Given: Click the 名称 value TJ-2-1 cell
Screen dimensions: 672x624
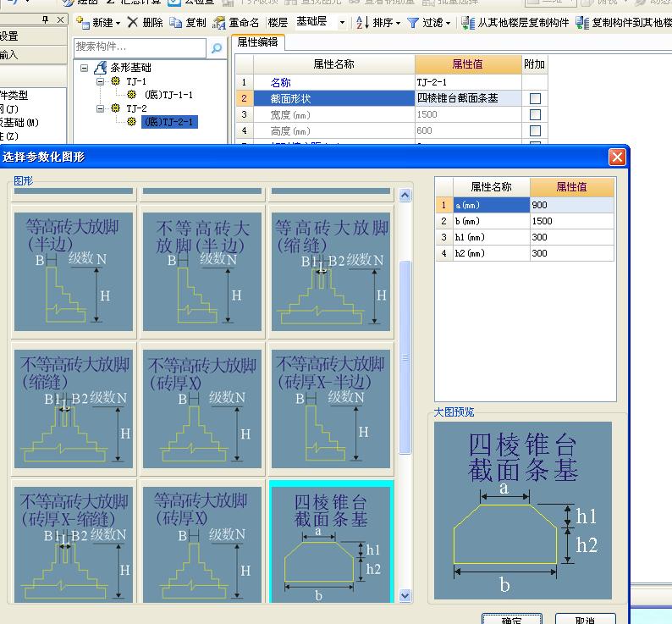Looking at the screenshot, I should (468, 82).
